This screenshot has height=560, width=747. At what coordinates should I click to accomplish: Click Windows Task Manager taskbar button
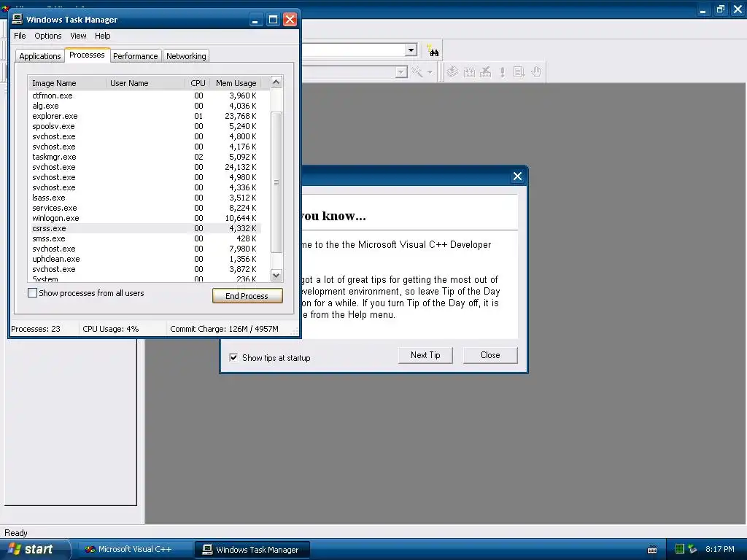pos(252,550)
